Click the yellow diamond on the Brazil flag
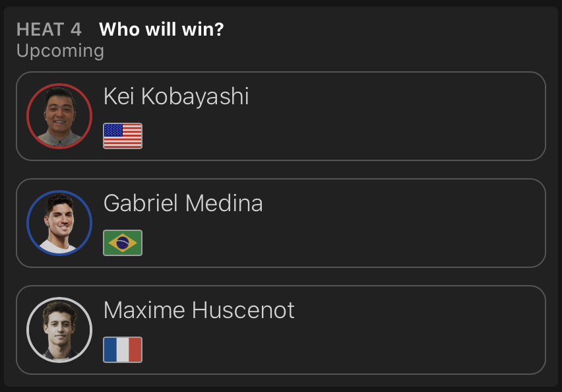Screen dimensions: 562x392 pyautogui.click(x=123, y=243)
